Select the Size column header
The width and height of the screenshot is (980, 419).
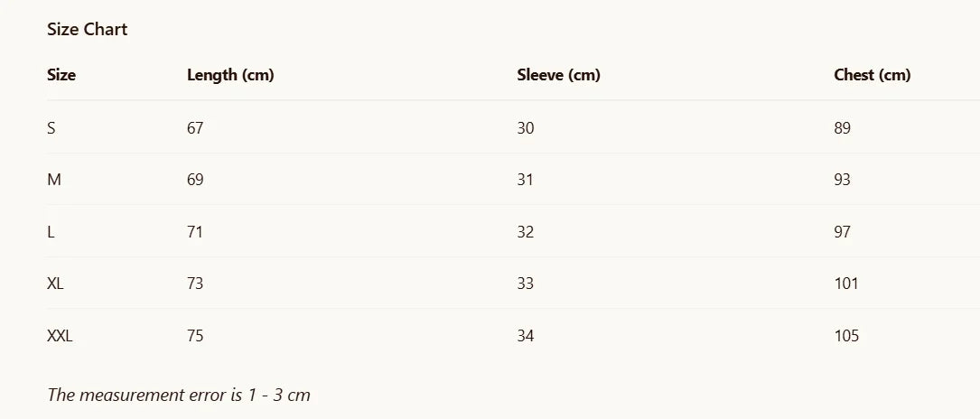point(61,75)
